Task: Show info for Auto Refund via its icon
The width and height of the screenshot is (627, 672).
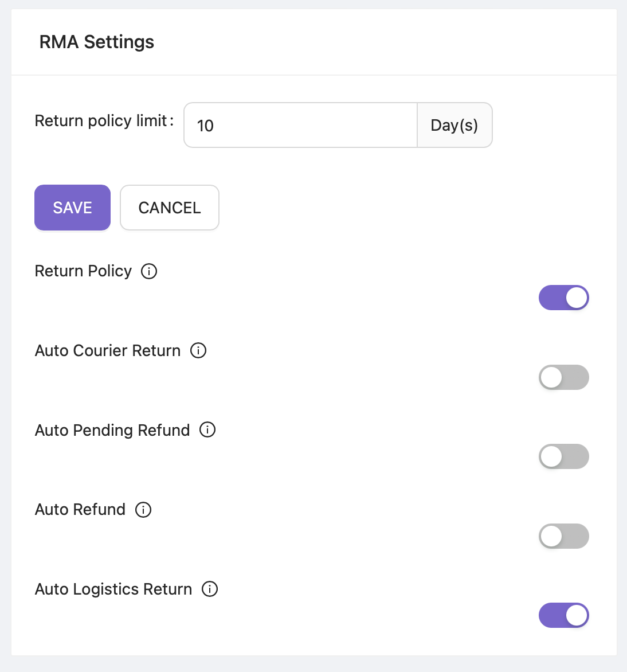Action: [143, 509]
